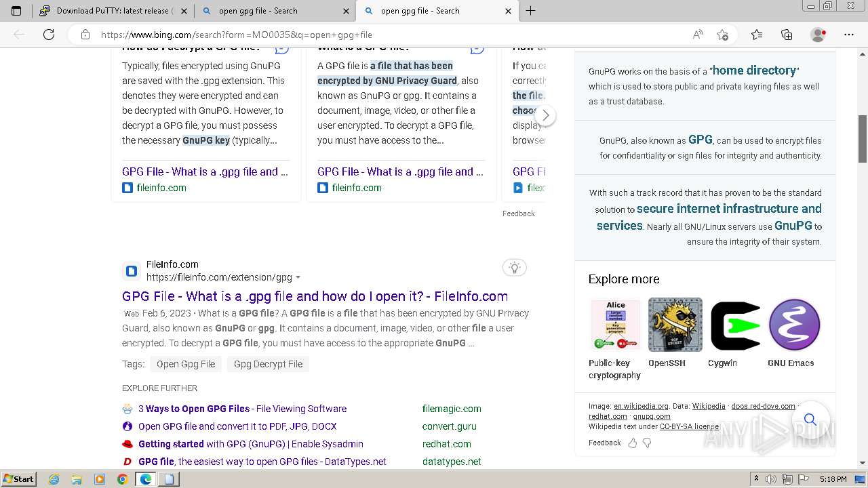Open the Cygwin thumbnail

coord(735,325)
